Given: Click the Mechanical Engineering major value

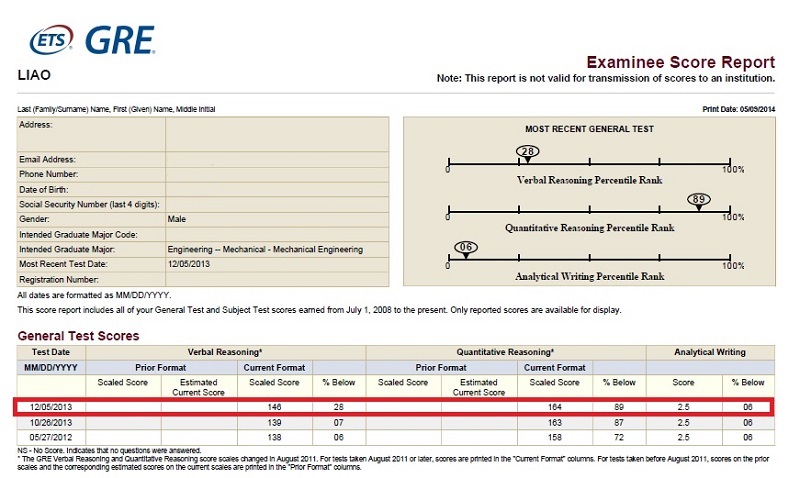Looking at the screenshot, I should tap(265, 249).
